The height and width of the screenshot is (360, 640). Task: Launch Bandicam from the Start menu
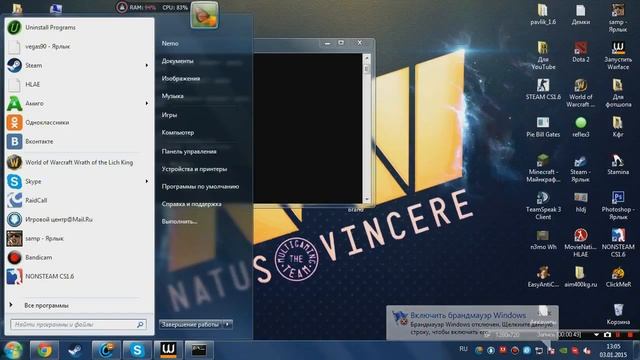pyautogui.click(x=78, y=258)
